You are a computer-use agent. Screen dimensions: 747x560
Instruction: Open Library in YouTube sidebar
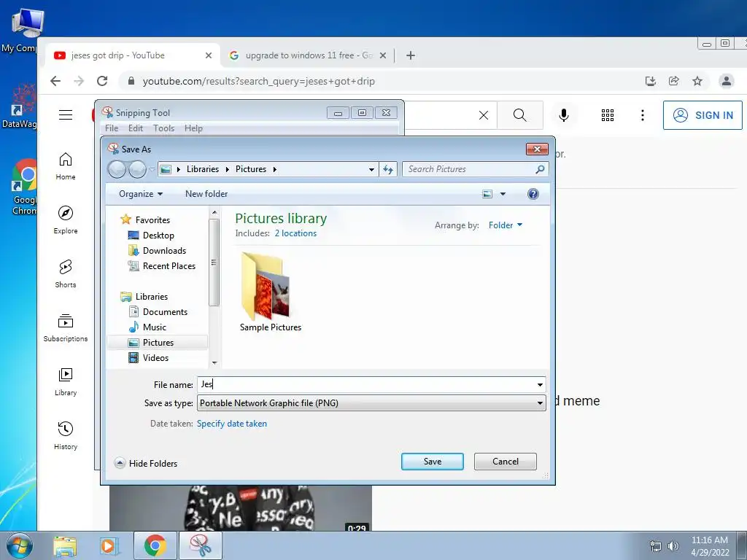coord(65,381)
